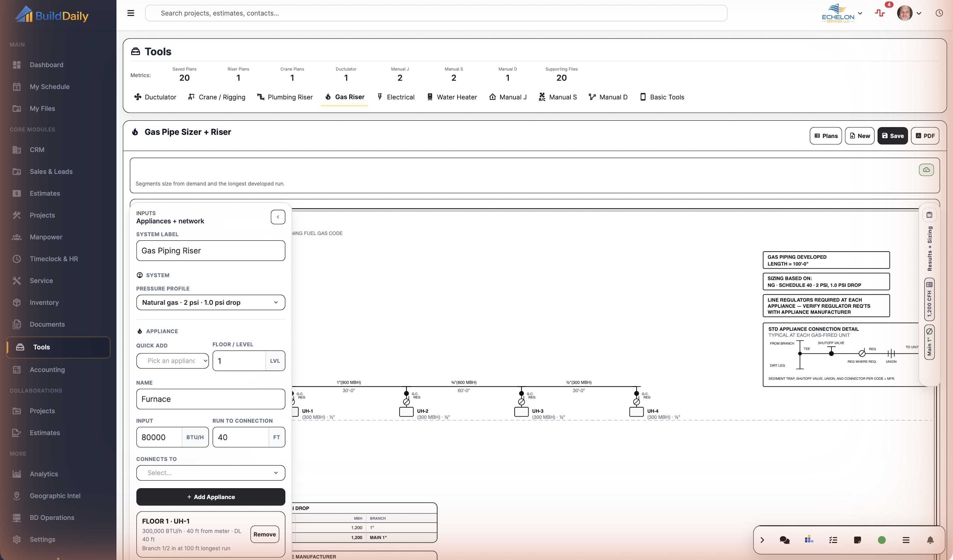Screen dimensions: 953x560
Task: Click the Main 1" side tab icon
Action: click(x=930, y=331)
